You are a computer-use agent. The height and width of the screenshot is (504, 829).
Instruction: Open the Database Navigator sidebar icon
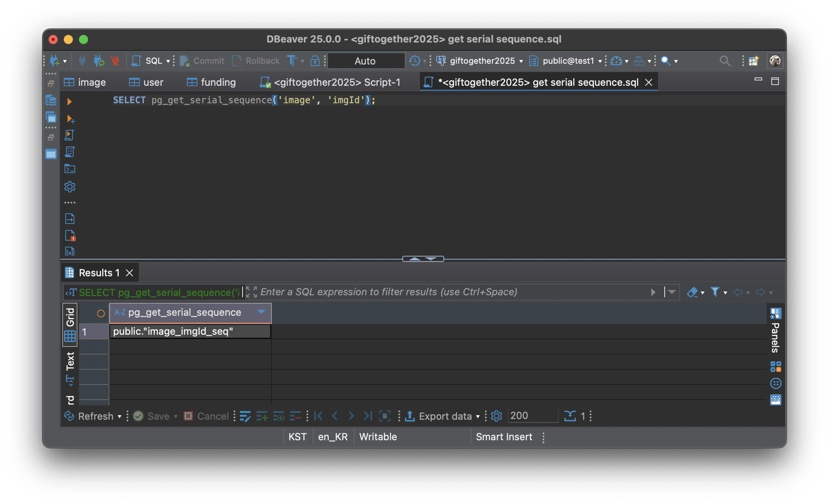(51, 101)
